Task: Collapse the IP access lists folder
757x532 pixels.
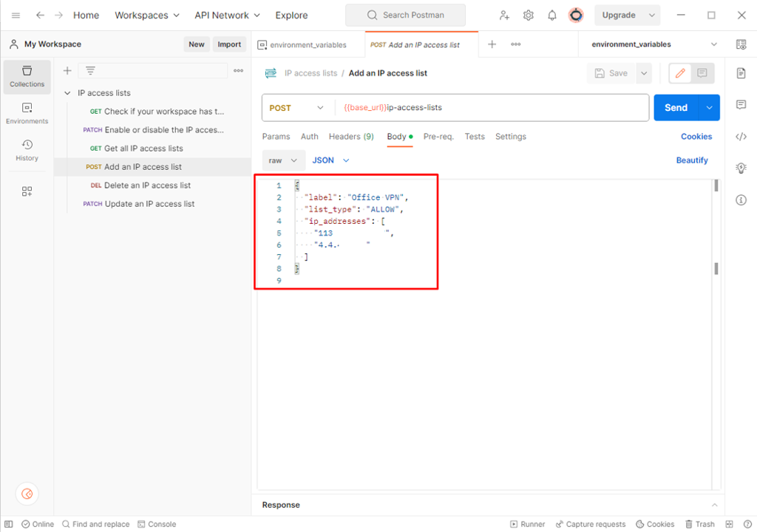Action: pos(68,93)
